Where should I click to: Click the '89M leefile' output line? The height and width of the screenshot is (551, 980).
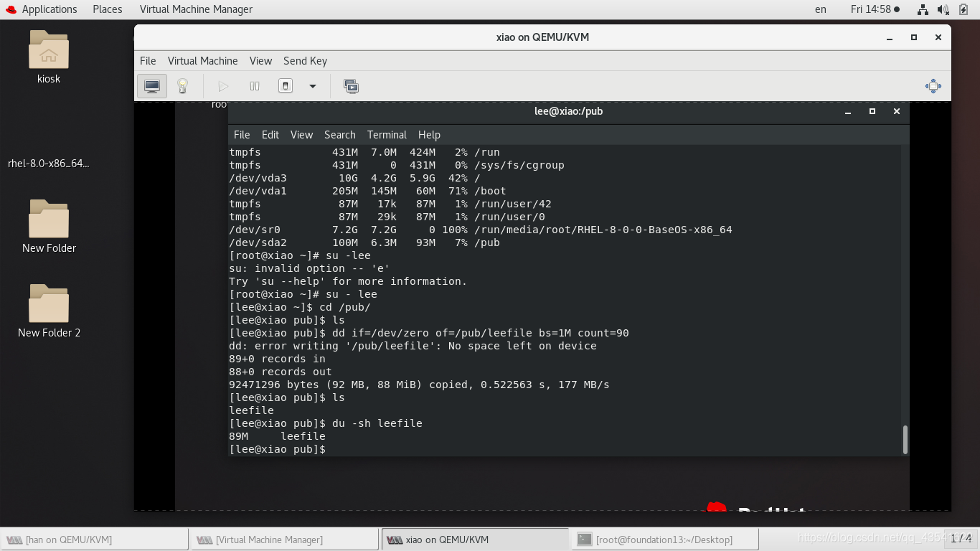[277, 436]
